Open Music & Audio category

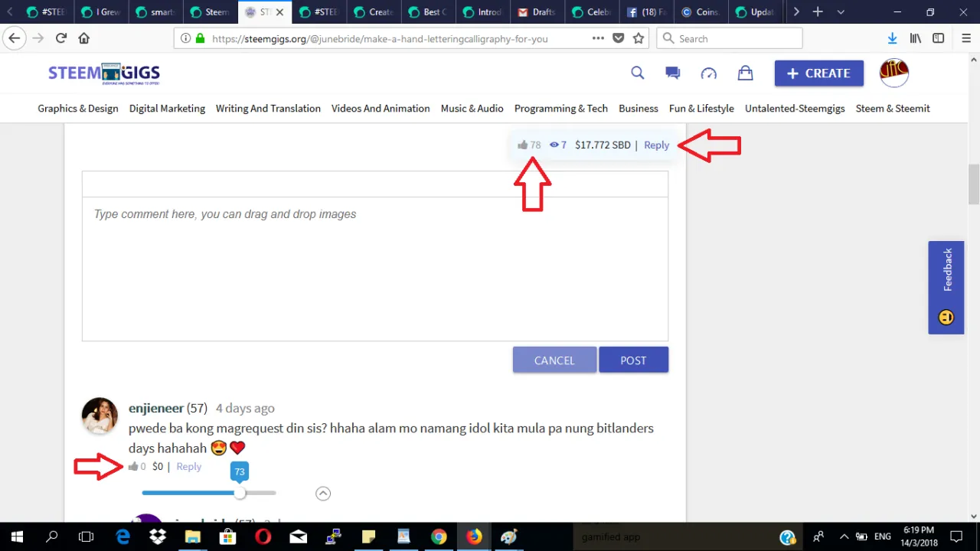point(472,109)
